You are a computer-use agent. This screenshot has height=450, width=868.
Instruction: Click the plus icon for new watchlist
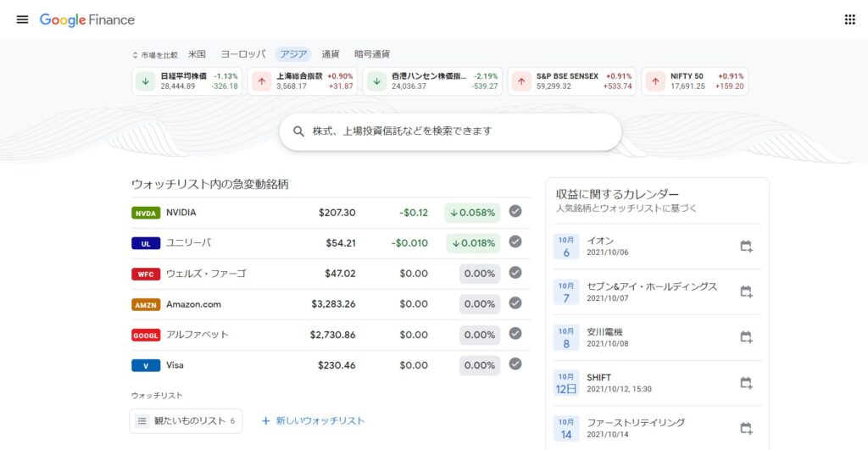[265, 420]
